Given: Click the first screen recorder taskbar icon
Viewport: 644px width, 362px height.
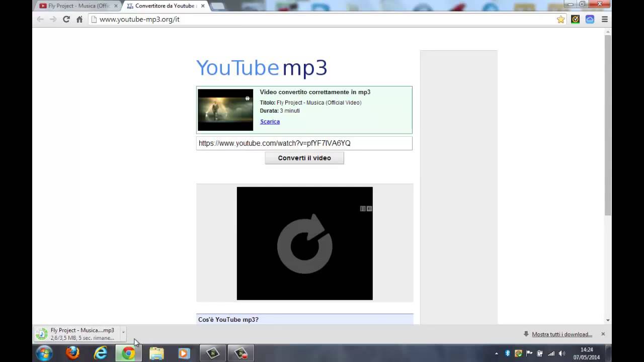Looking at the screenshot, I should [x=213, y=353].
